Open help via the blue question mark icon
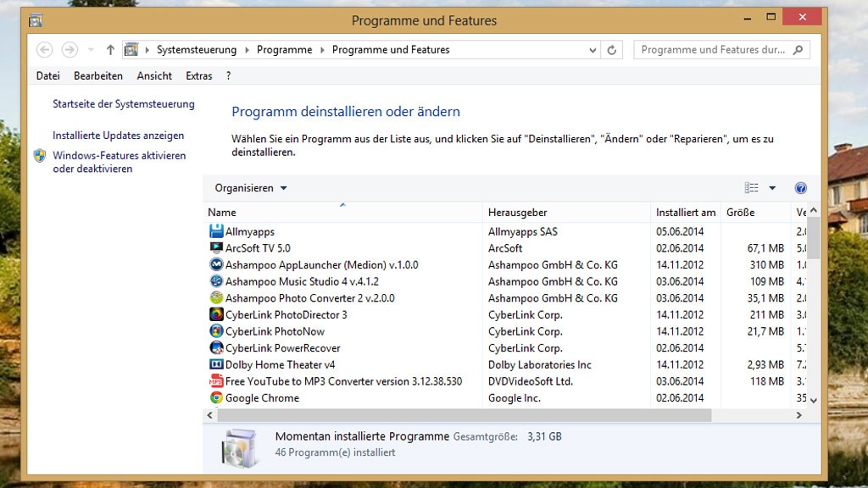The image size is (868, 488). pos(800,187)
